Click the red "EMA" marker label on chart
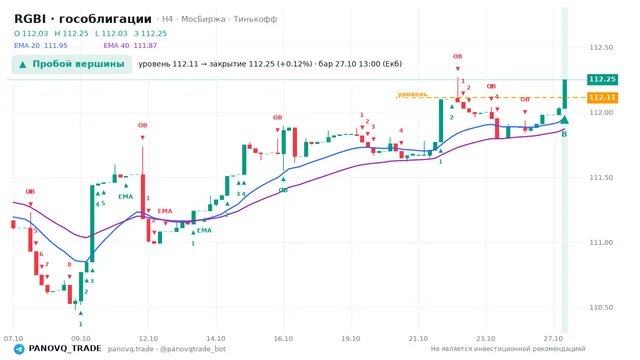The height and width of the screenshot is (360, 640). coord(165,211)
